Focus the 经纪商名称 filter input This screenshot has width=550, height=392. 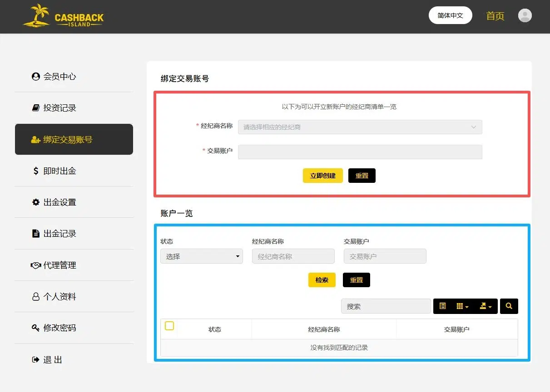293,256
